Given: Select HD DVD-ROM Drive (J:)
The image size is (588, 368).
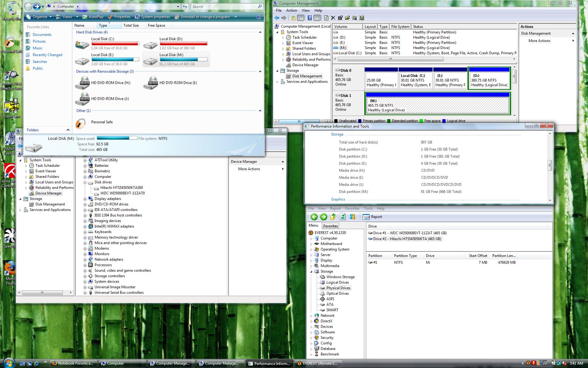Looking at the screenshot, I should [102, 99].
